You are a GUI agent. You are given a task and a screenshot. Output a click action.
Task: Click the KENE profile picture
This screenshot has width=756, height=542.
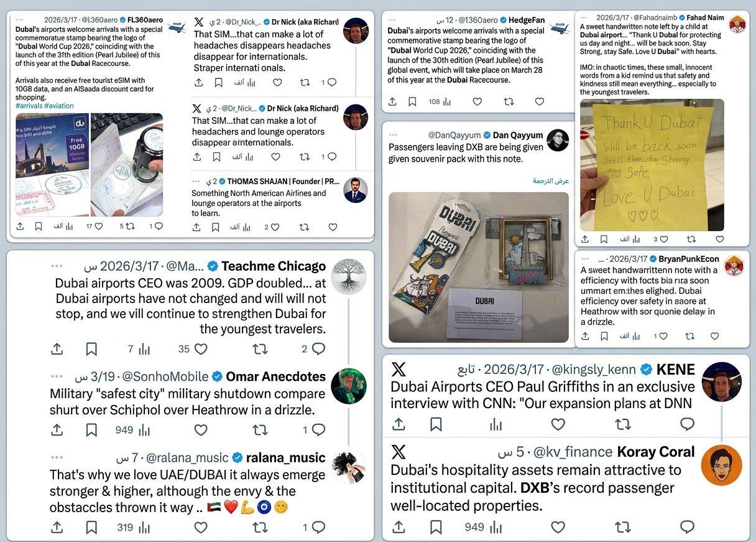(721, 381)
